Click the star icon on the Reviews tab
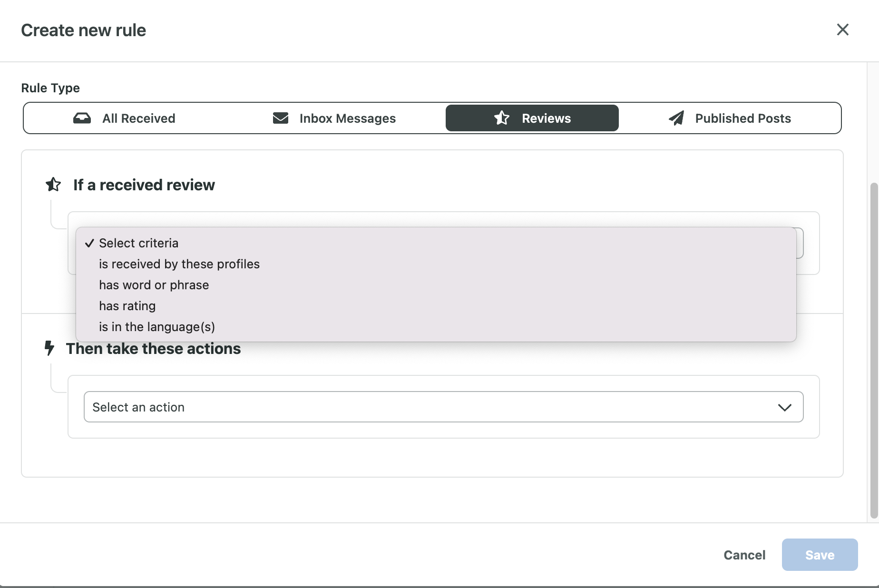Image resolution: width=879 pixels, height=588 pixels. 502,118
